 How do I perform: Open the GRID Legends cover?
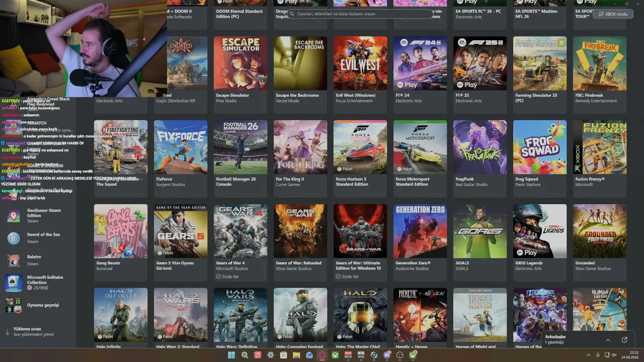(x=540, y=231)
